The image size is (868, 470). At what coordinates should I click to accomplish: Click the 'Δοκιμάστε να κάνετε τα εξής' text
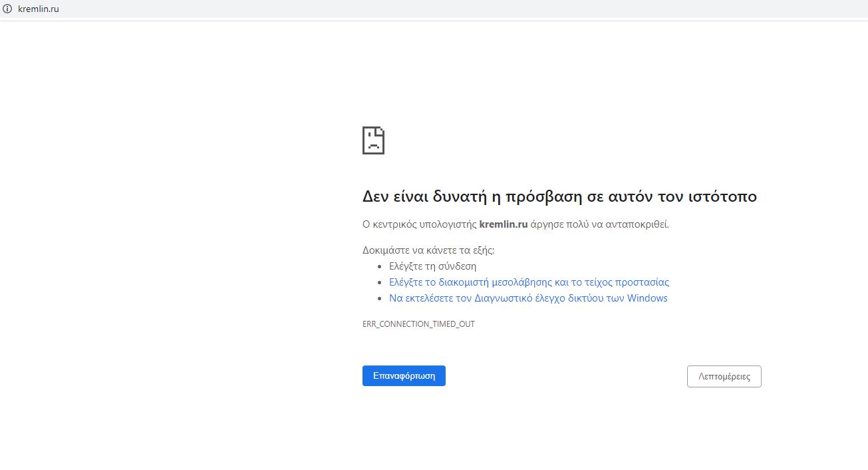(428, 250)
